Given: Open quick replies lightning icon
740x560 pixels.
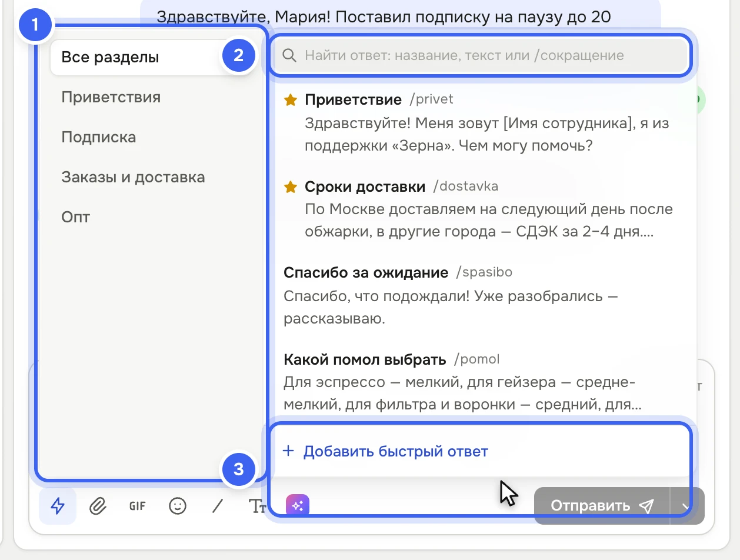Looking at the screenshot, I should (x=58, y=506).
